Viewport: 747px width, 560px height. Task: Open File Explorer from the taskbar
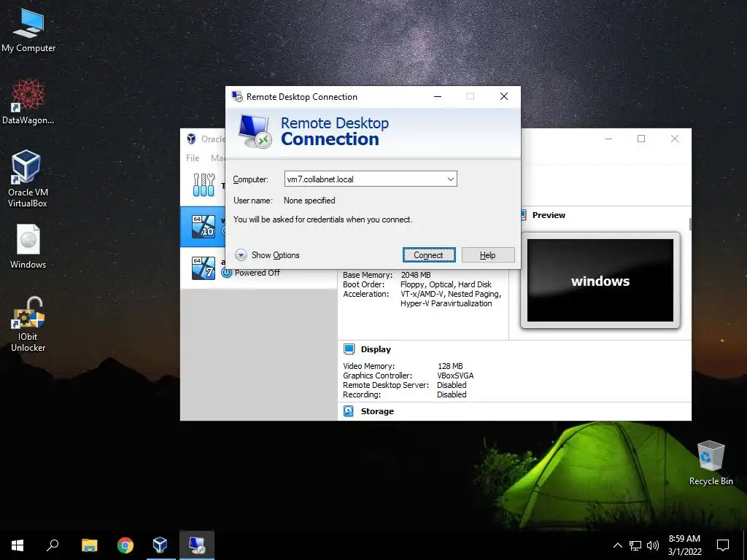click(x=90, y=545)
